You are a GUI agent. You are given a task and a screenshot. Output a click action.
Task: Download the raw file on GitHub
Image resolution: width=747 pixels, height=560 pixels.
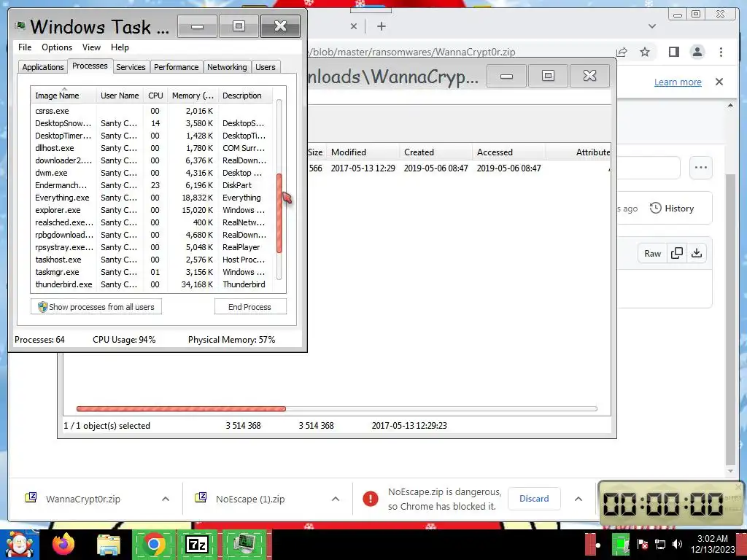(697, 253)
